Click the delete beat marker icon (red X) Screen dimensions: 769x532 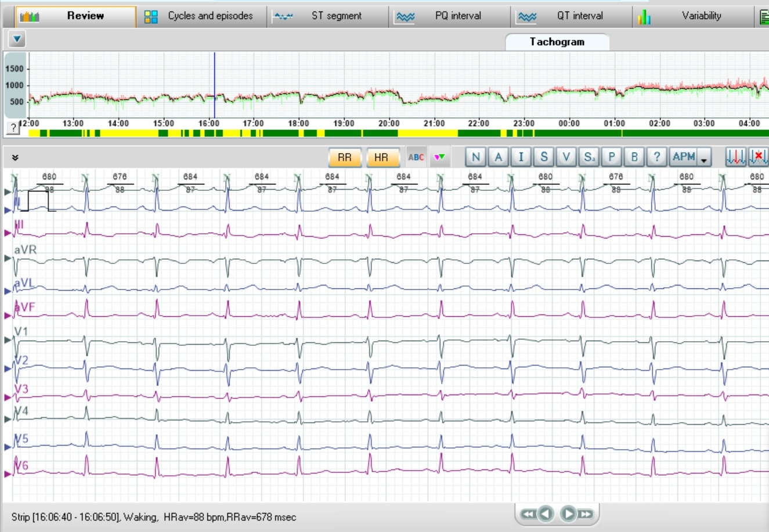tap(758, 157)
